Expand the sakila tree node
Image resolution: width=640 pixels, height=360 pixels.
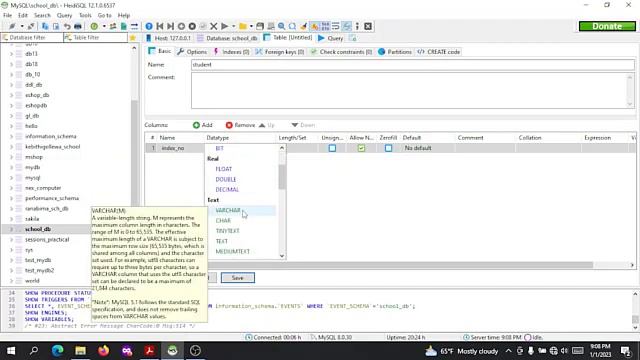pyautogui.click(x=11, y=219)
